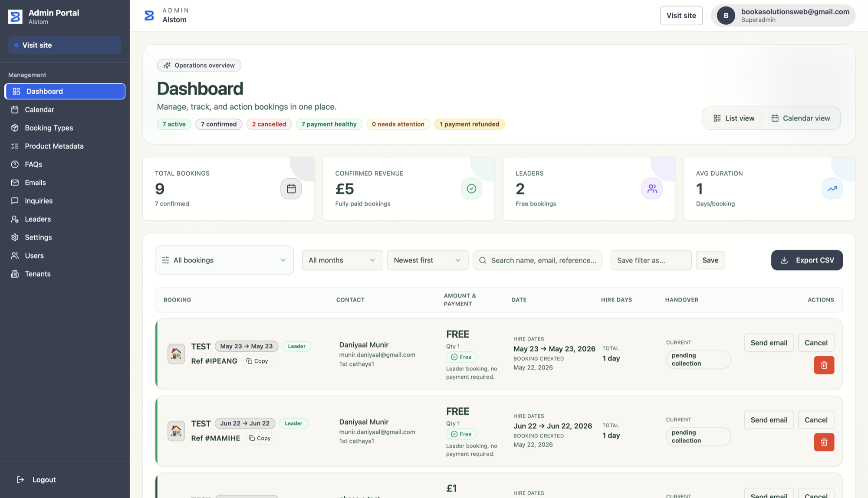Click the 2 cancelled status chip
Viewport: 868px width, 498px height.
click(x=269, y=124)
